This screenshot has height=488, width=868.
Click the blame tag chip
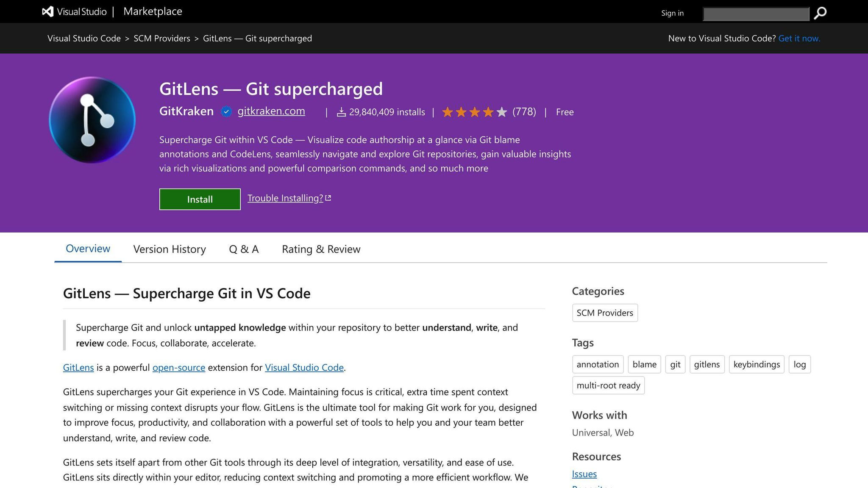click(644, 364)
